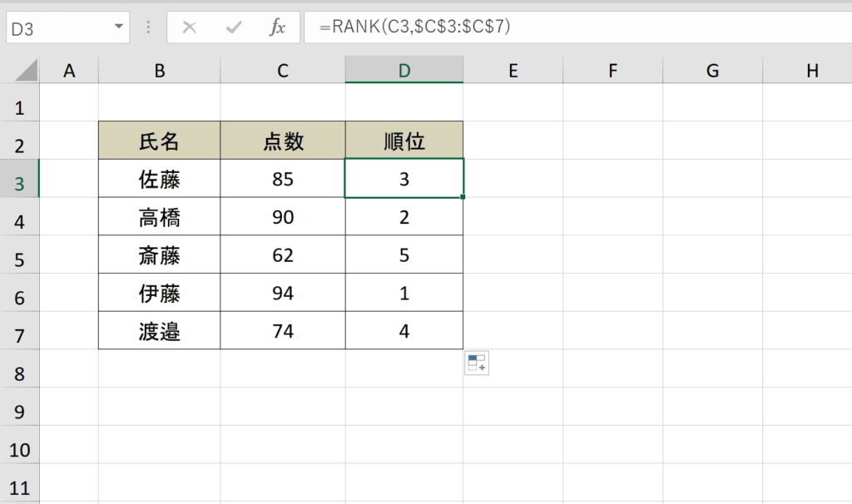Click the formula bar vertical dots handle
This screenshot has height=504, width=852.
[x=149, y=27]
